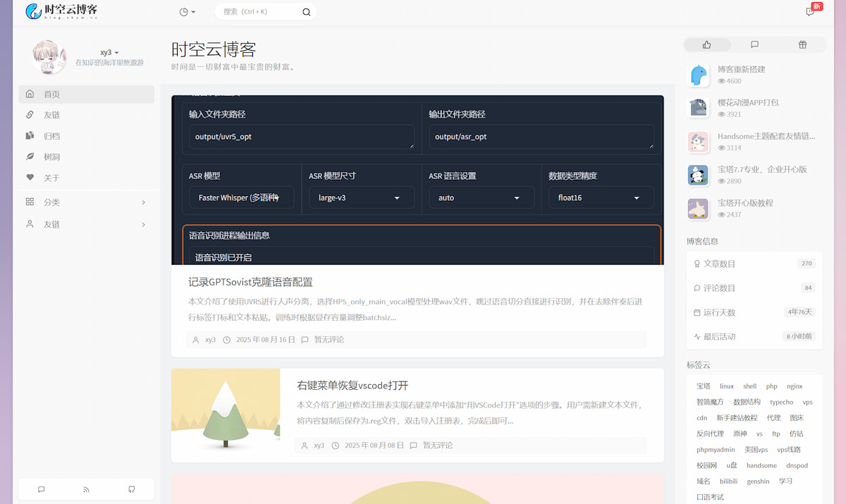Click the gift icon in top right panel

[x=802, y=44]
